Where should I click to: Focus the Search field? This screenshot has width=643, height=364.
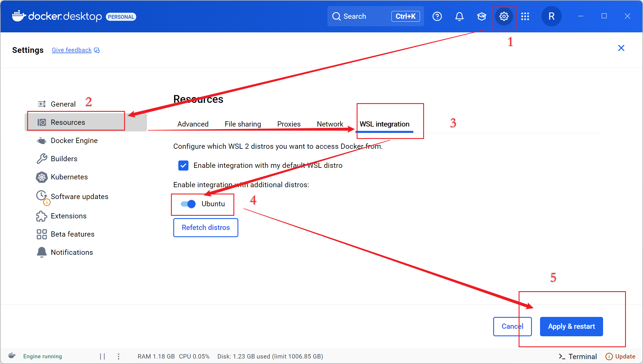375,16
